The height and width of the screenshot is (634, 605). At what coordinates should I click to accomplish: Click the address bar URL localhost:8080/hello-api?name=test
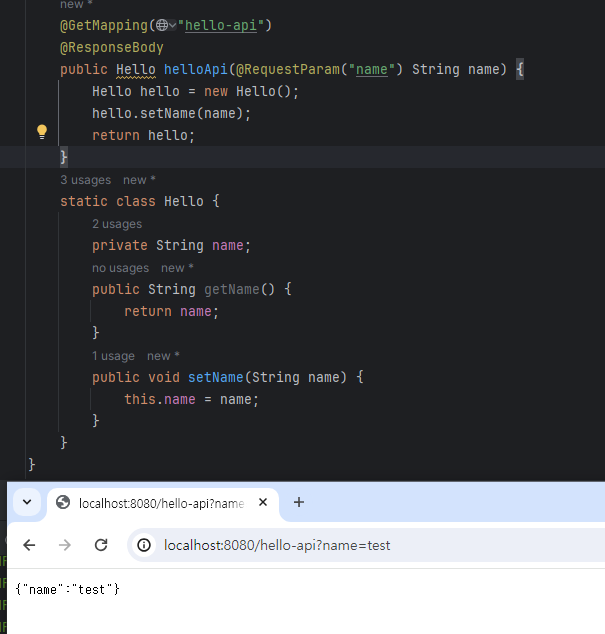[x=277, y=545]
